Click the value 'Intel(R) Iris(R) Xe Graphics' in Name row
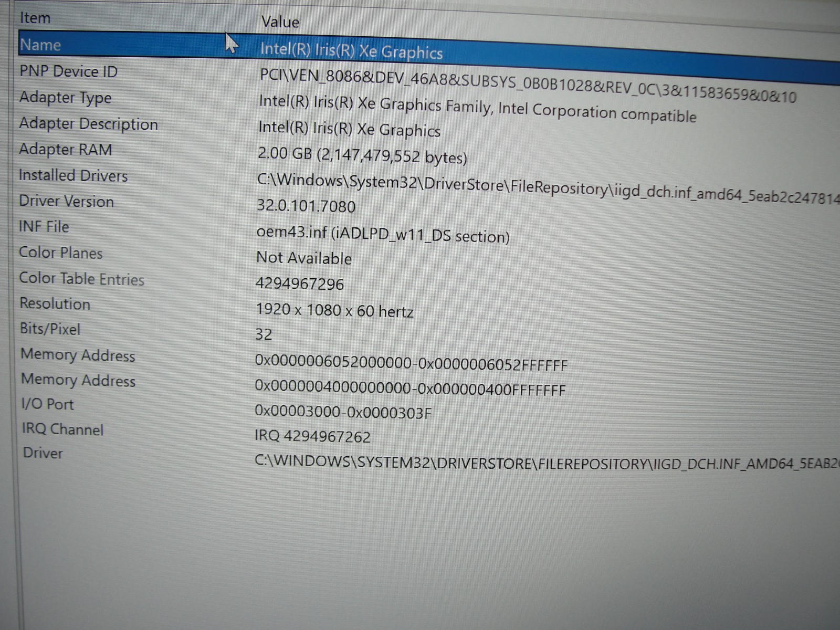840x630 pixels. (351, 51)
